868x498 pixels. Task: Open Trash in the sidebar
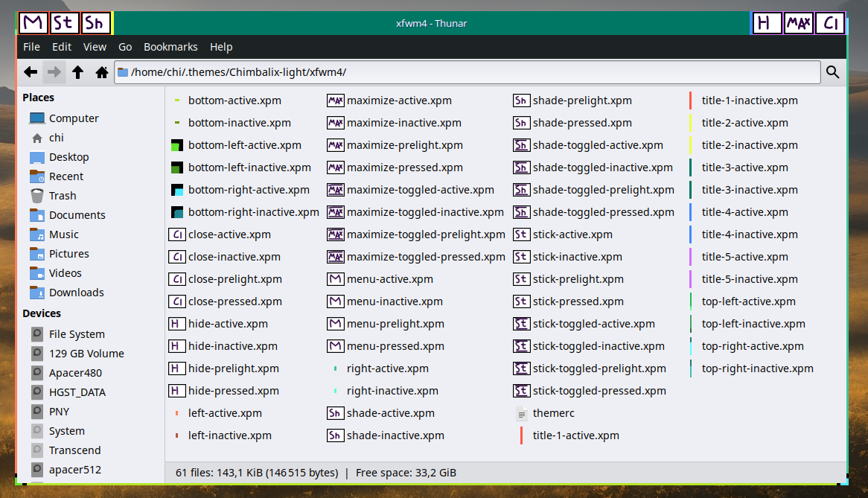click(63, 196)
